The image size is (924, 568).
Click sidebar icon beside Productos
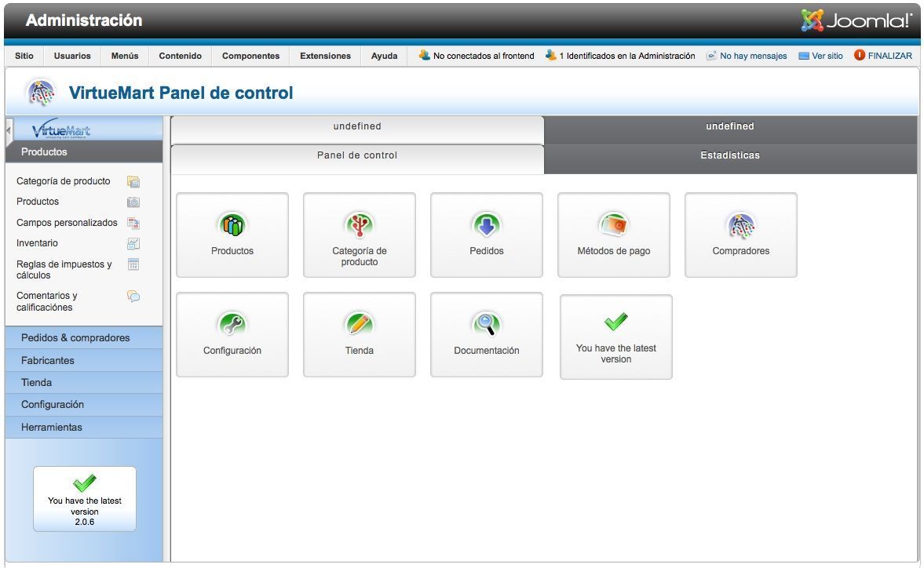133,202
